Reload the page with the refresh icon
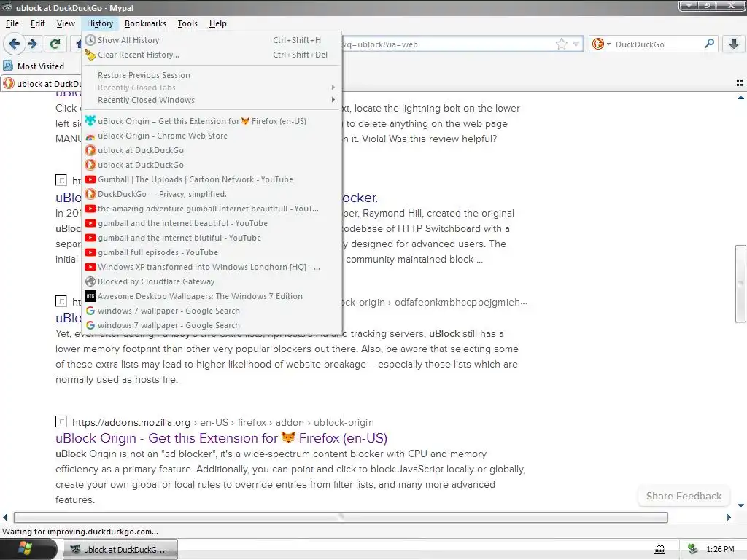This screenshot has height=560, width=747. (55, 44)
